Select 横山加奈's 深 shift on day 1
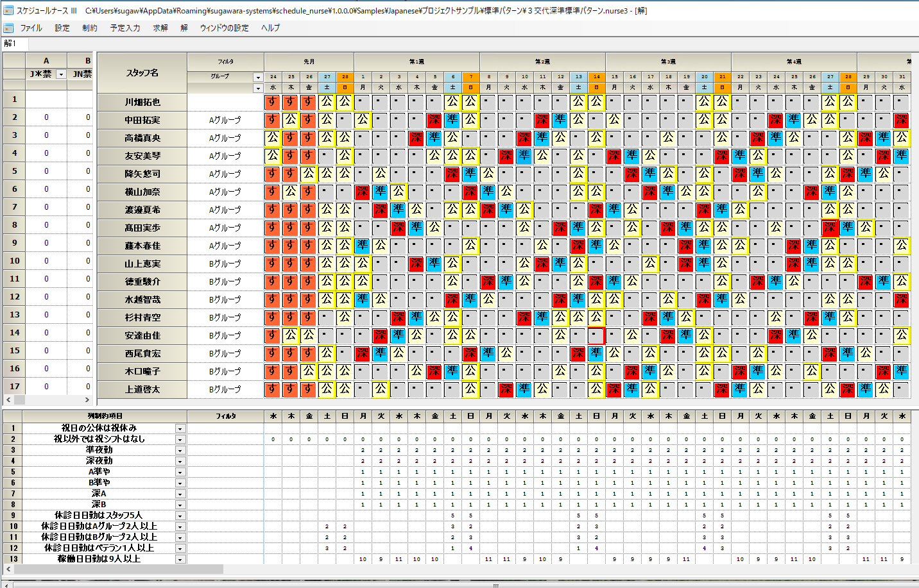This screenshot has width=919, height=588. coord(363,192)
